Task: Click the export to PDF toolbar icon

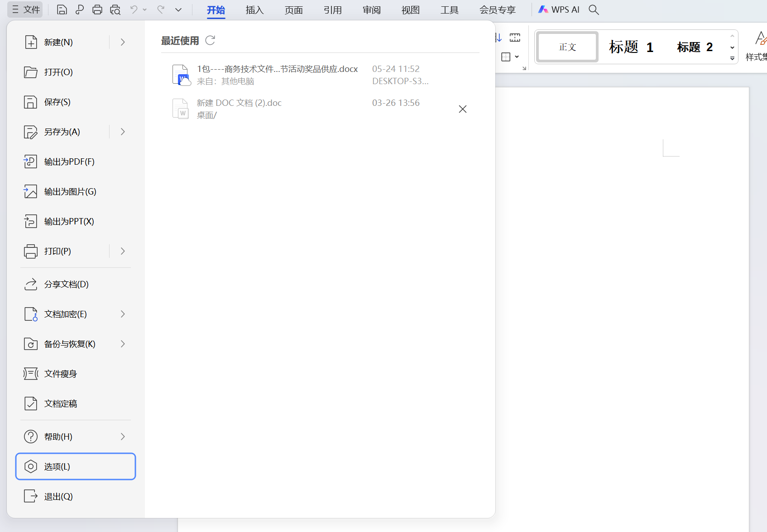Action: [x=80, y=9]
